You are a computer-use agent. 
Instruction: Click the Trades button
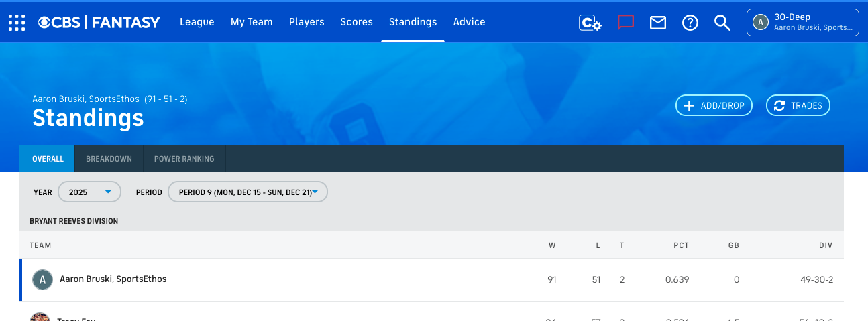pyautogui.click(x=798, y=105)
